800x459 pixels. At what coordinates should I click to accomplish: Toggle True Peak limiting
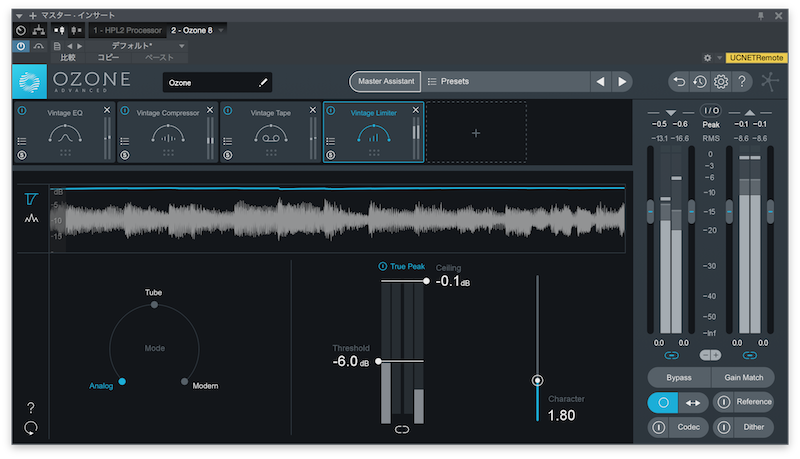point(383,266)
